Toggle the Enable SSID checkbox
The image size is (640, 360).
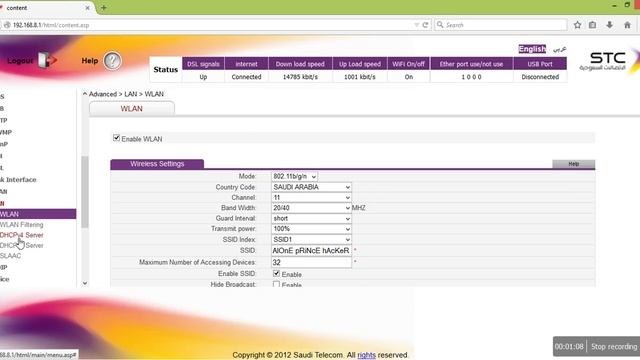[276, 273]
